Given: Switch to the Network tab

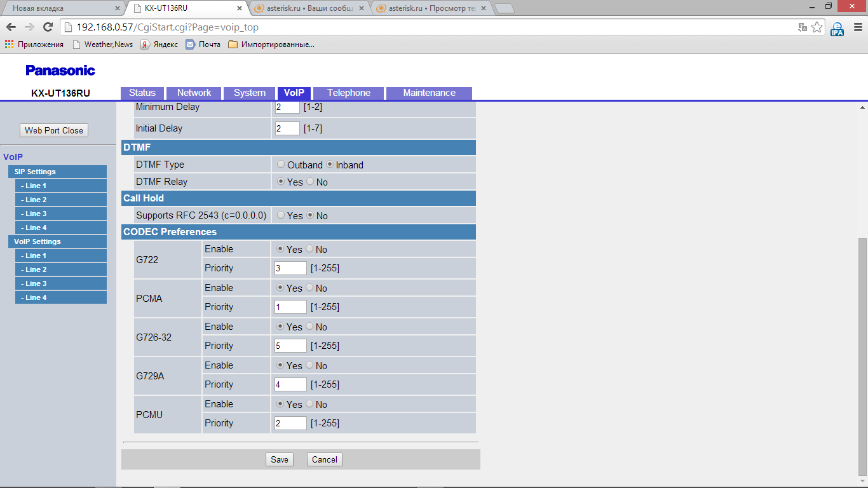Looking at the screenshot, I should [194, 93].
